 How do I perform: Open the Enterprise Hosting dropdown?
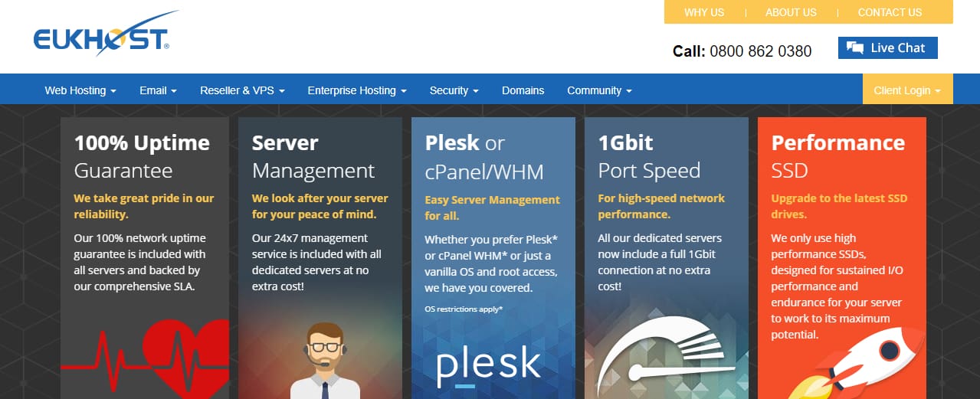pos(357,90)
